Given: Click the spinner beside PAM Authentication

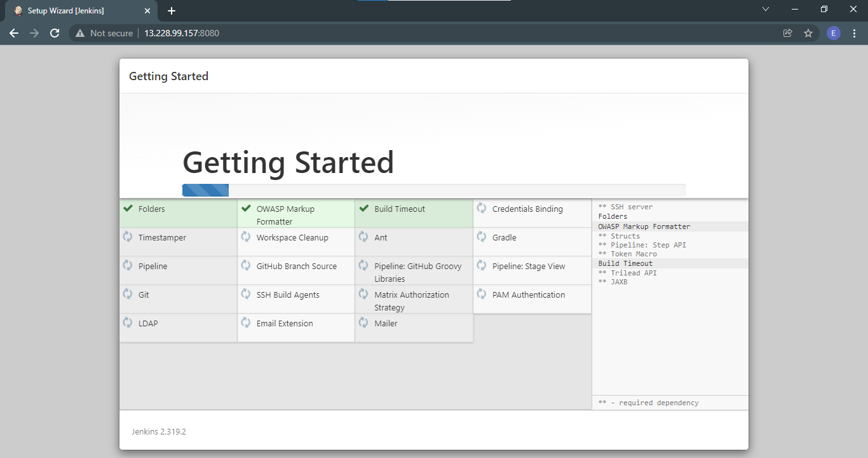Looking at the screenshot, I should (x=482, y=294).
